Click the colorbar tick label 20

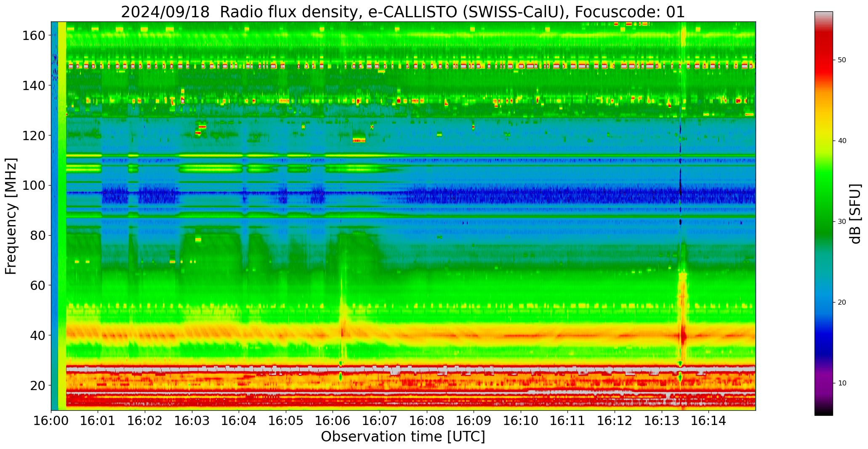(x=842, y=303)
